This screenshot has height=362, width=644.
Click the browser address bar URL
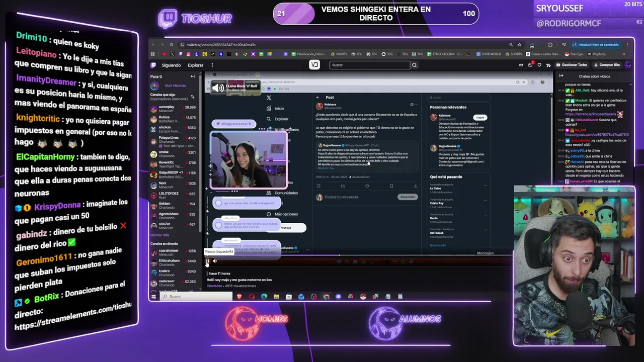point(222,45)
